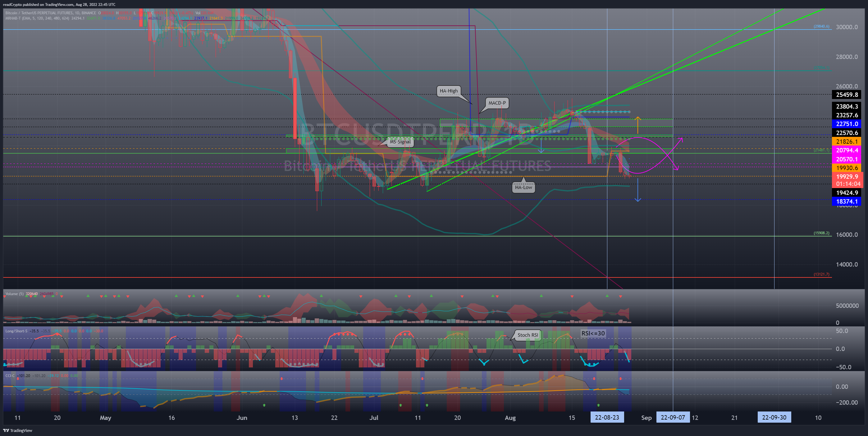Click the 23804.3 price label
This screenshot has height=436, width=868.
847,106
